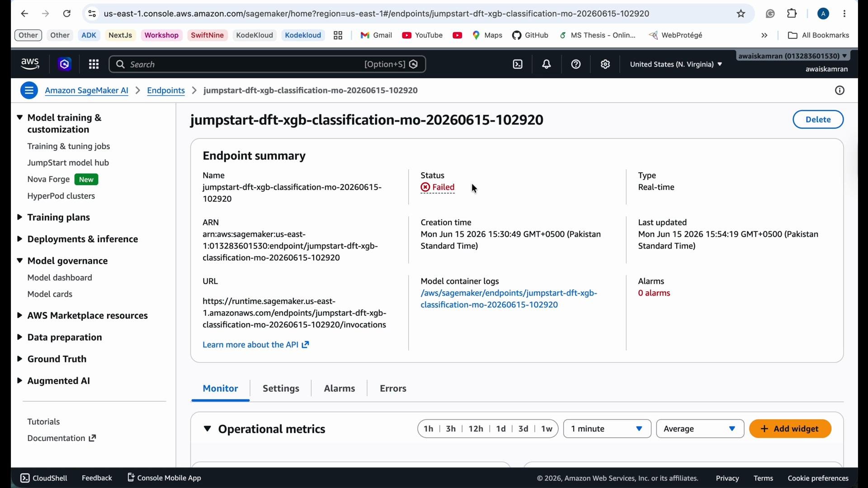The width and height of the screenshot is (868, 488).
Task: Open the 0 alarms link
Action: (654, 293)
